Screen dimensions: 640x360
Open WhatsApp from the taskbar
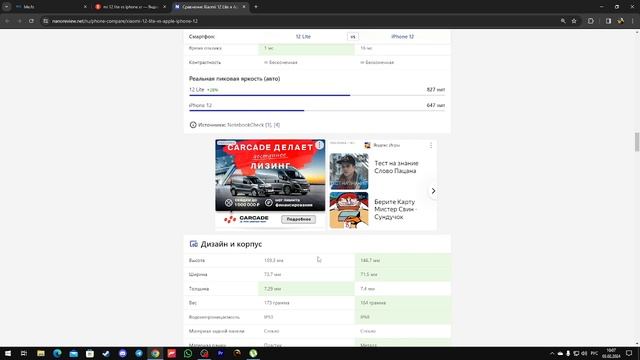188,353
